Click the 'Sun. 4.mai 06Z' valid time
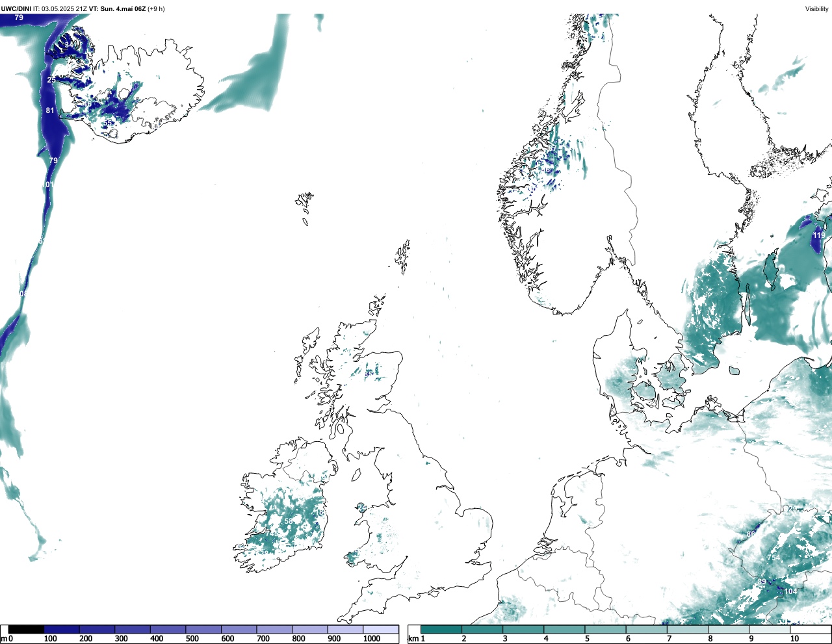Image resolution: width=832 pixels, height=644 pixels. (x=123, y=8)
